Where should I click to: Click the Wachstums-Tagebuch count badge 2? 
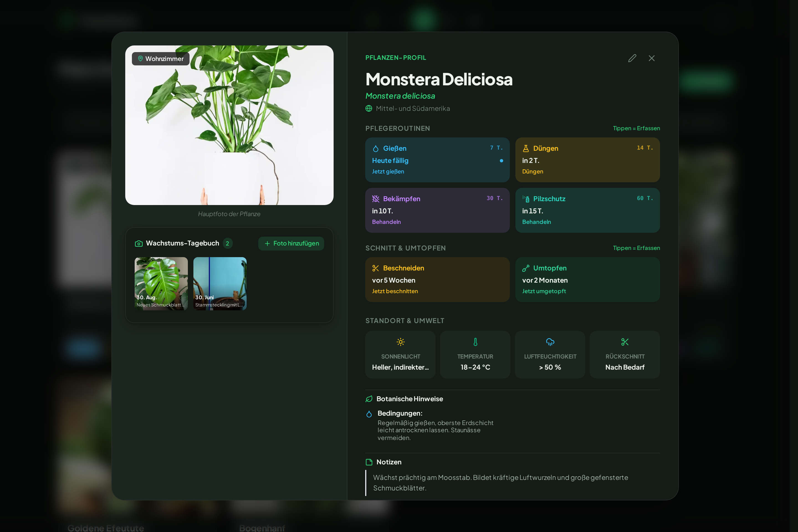[x=227, y=243]
